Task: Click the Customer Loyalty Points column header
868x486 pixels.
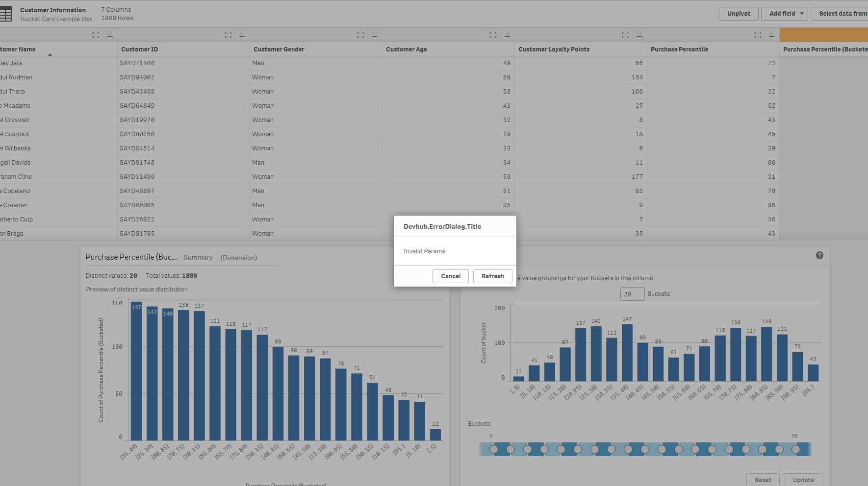Action: 581,49
